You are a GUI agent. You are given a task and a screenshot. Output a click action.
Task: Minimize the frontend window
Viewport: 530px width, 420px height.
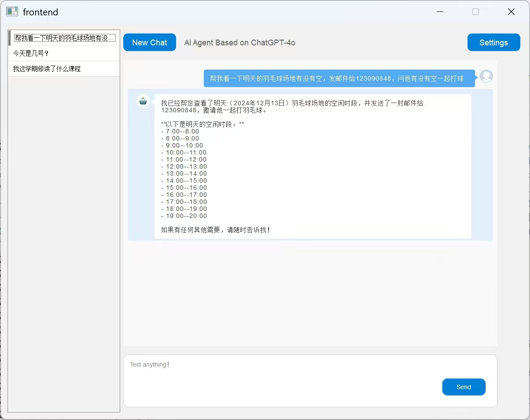pyautogui.click(x=440, y=12)
